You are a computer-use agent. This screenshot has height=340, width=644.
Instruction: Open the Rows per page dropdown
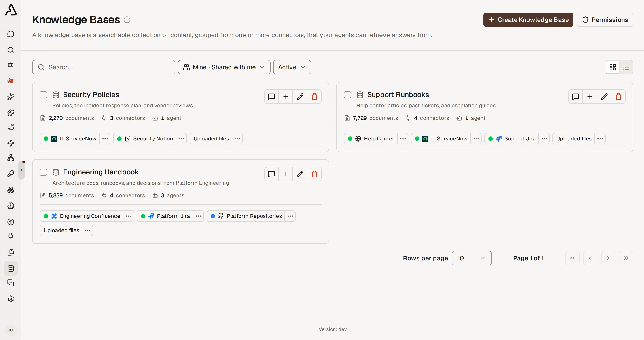[472, 258]
